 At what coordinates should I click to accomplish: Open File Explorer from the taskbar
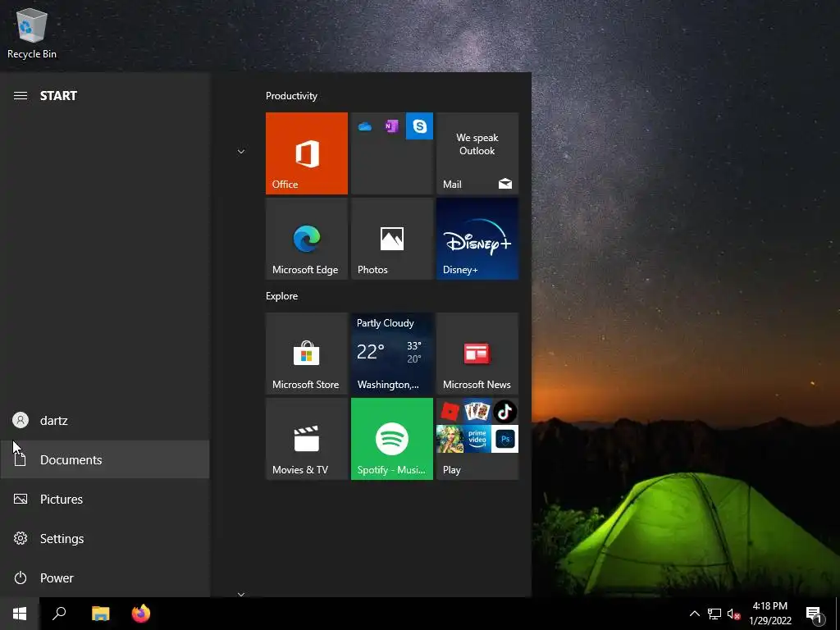tap(100, 614)
